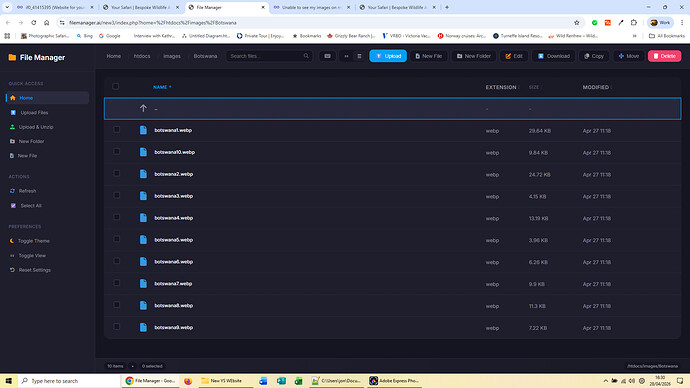Go to Home breadcrumb

coord(114,56)
